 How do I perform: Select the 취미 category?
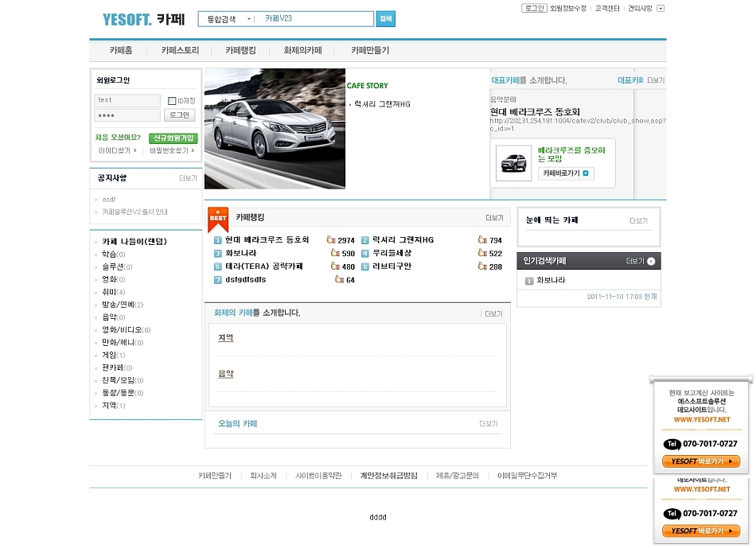tap(113, 292)
